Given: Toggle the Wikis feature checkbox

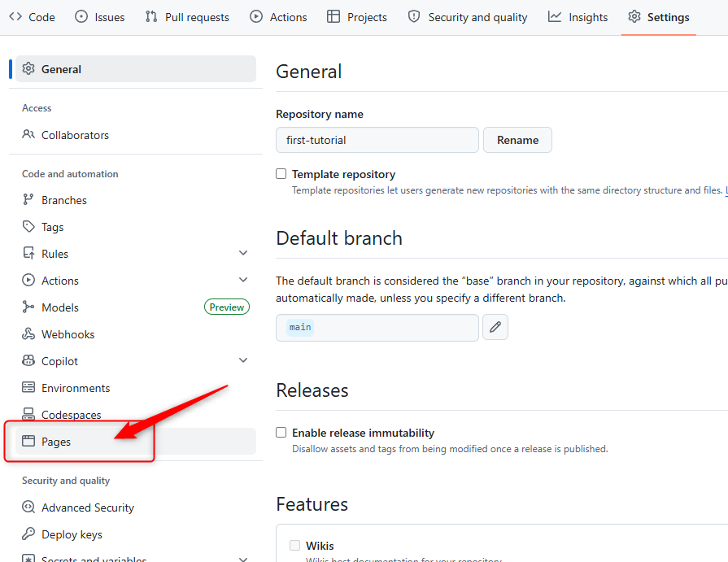Looking at the screenshot, I should [x=295, y=546].
